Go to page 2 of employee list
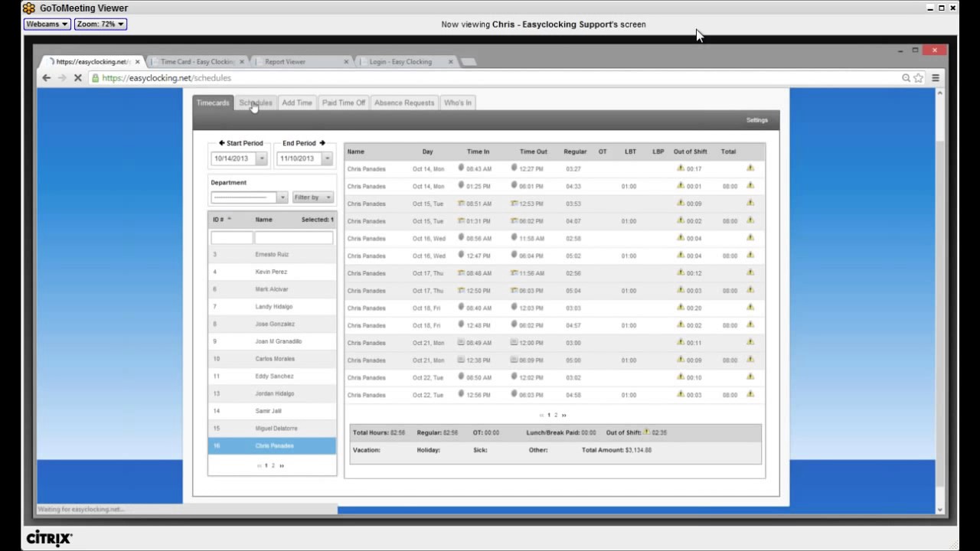This screenshot has width=980, height=551. click(273, 465)
